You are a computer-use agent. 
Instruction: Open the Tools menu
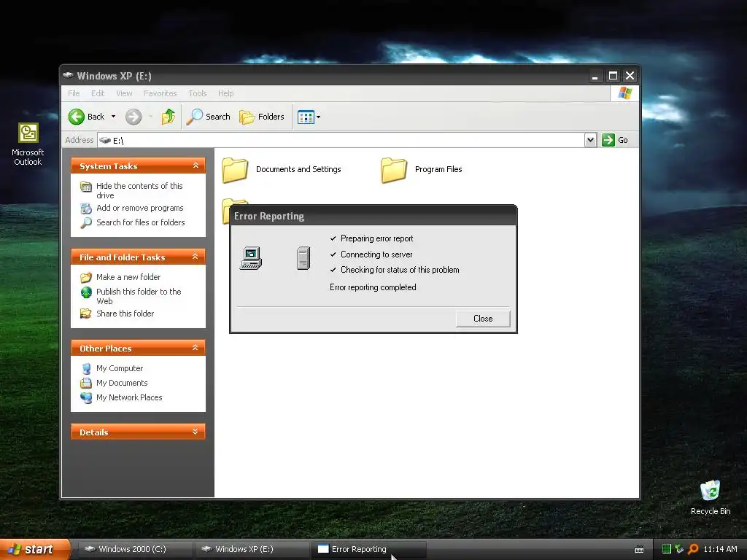pyautogui.click(x=197, y=93)
